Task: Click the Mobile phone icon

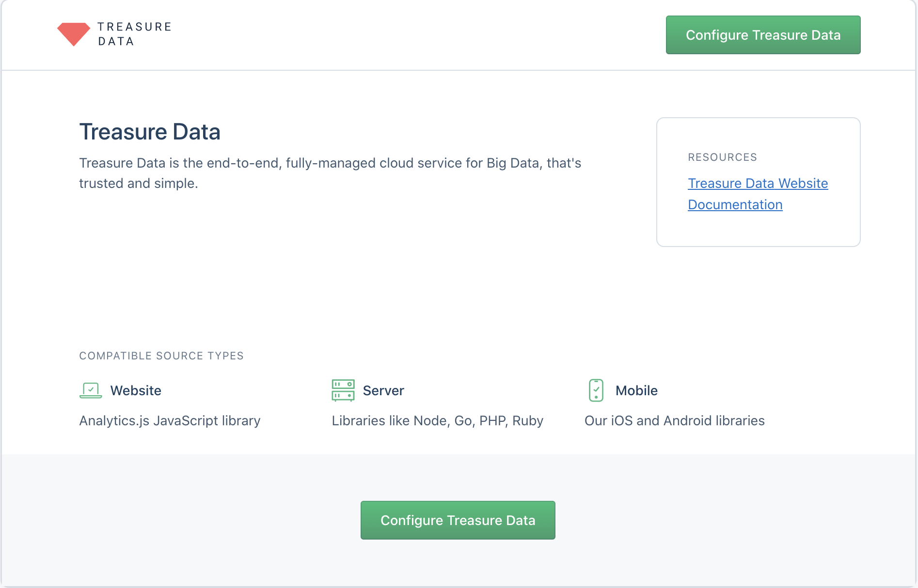Action: [x=596, y=390]
